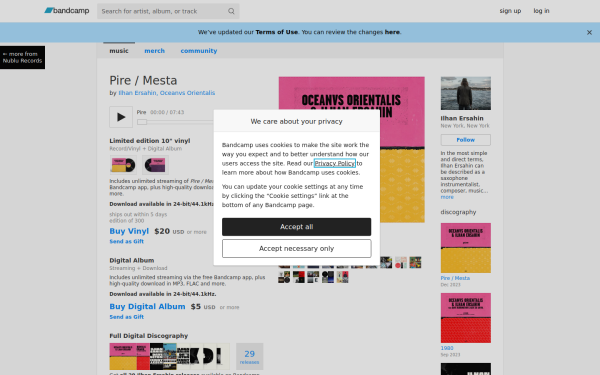
Task: Click Buy Digital Album
Action: tap(147, 307)
